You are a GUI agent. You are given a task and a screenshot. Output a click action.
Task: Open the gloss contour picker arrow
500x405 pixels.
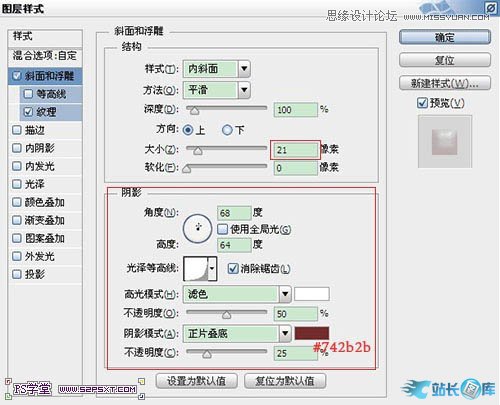pos(212,268)
